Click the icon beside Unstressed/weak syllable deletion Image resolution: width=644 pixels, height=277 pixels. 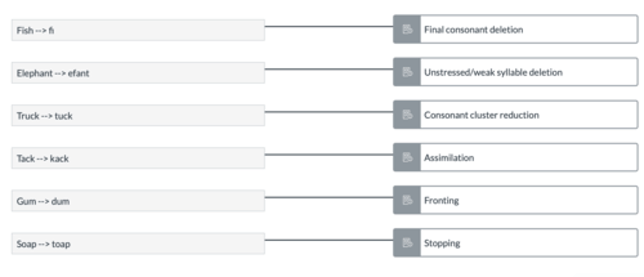pyautogui.click(x=407, y=72)
